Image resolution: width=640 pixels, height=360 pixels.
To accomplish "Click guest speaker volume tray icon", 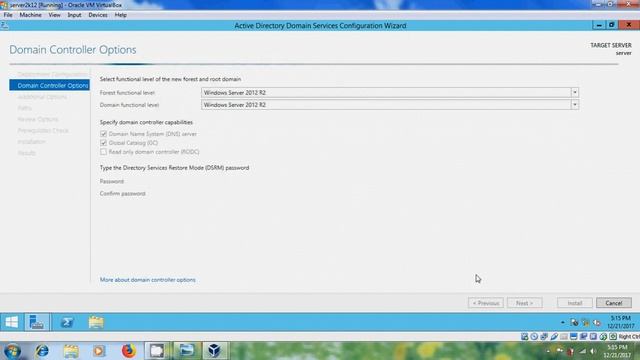I will click(x=597, y=322).
